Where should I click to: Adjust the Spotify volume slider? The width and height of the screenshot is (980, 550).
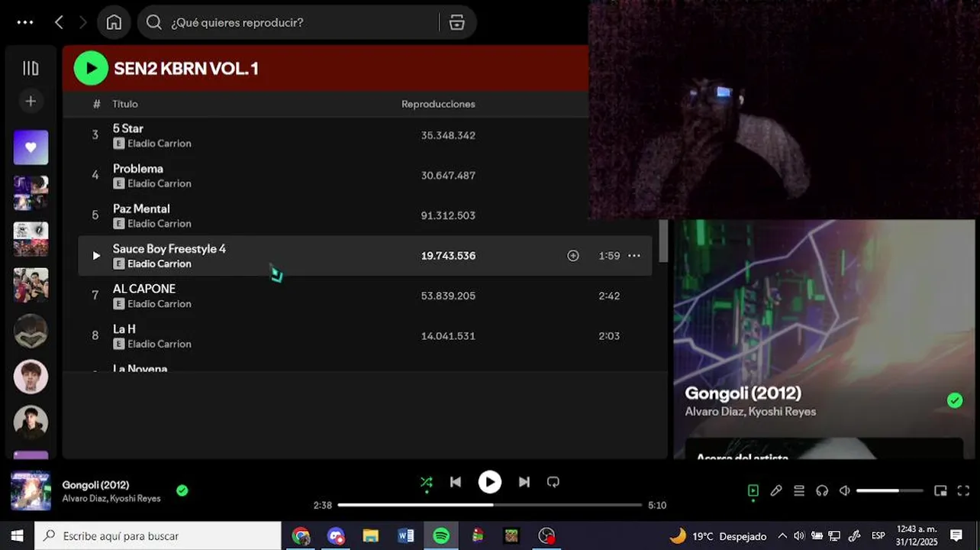(890, 490)
